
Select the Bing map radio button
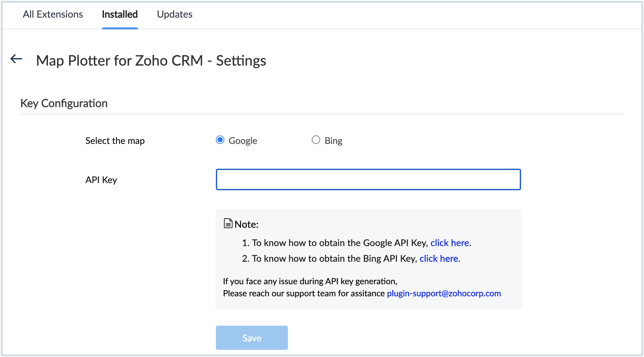tap(316, 140)
